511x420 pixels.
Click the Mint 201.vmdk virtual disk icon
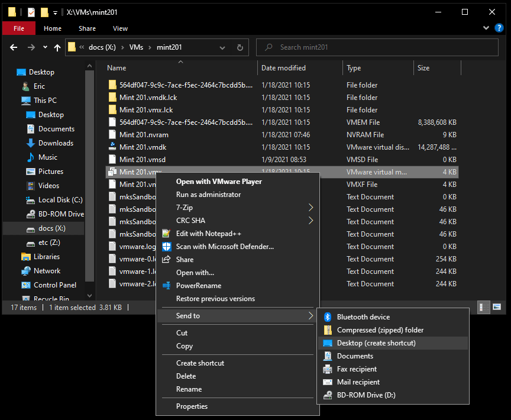pos(112,147)
